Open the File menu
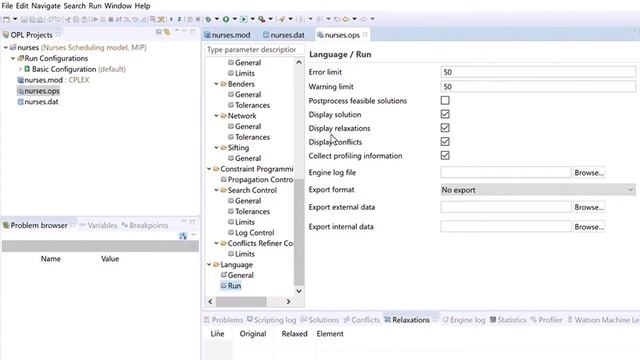Viewport: 640px width, 360px height. 7,6
